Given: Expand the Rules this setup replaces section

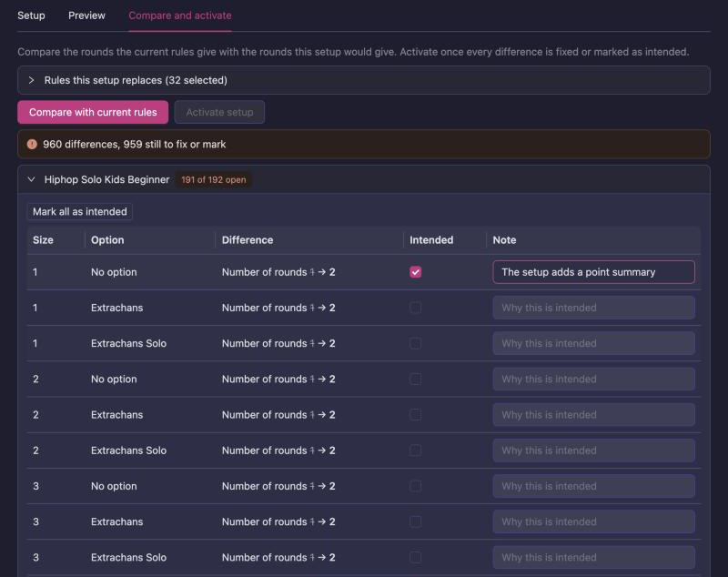Looking at the screenshot, I should coord(363,80).
